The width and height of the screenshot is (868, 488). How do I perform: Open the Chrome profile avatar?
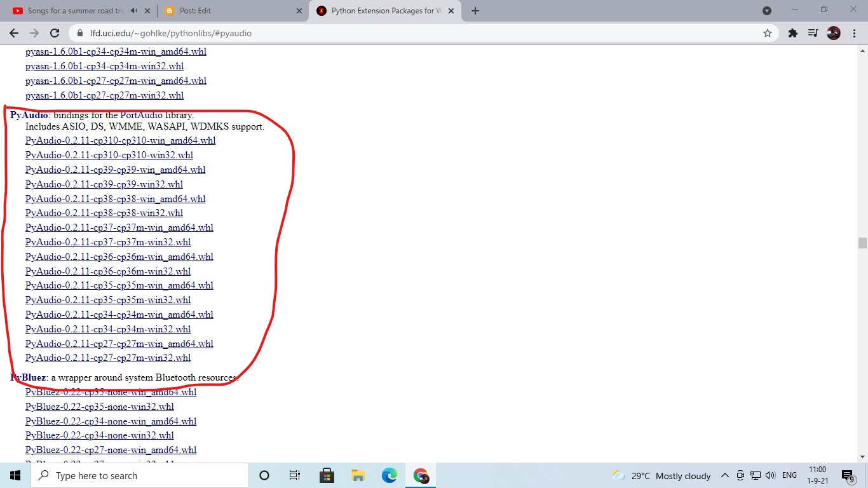tap(834, 33)
